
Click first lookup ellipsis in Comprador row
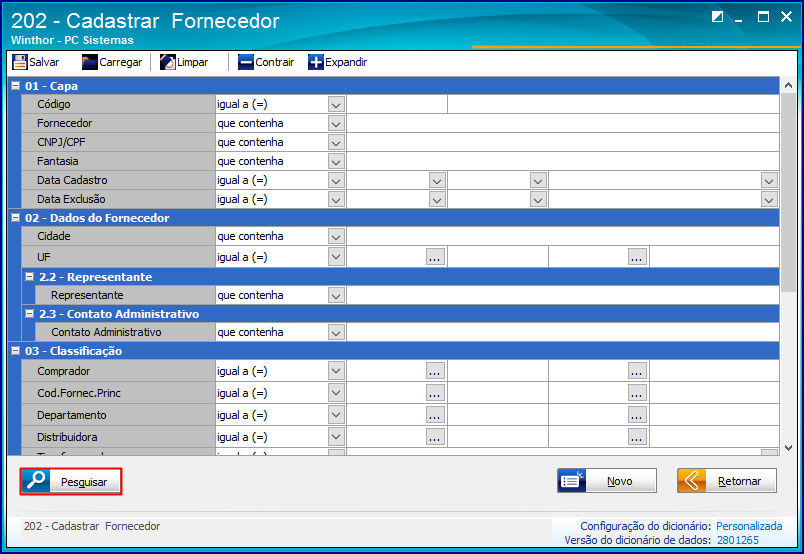(435, 371)
